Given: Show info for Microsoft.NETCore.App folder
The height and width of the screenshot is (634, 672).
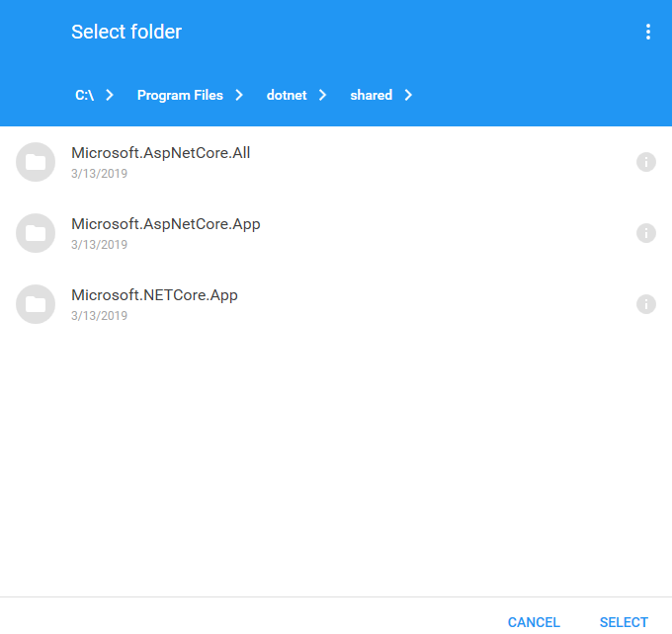Looking at the screenshot, I should tap(646, 304).
